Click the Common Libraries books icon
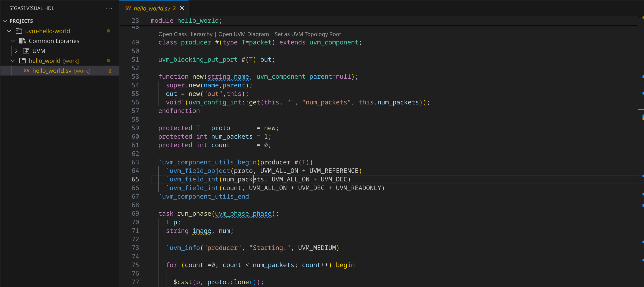644x287 pixels. click(x=23, y=41)
